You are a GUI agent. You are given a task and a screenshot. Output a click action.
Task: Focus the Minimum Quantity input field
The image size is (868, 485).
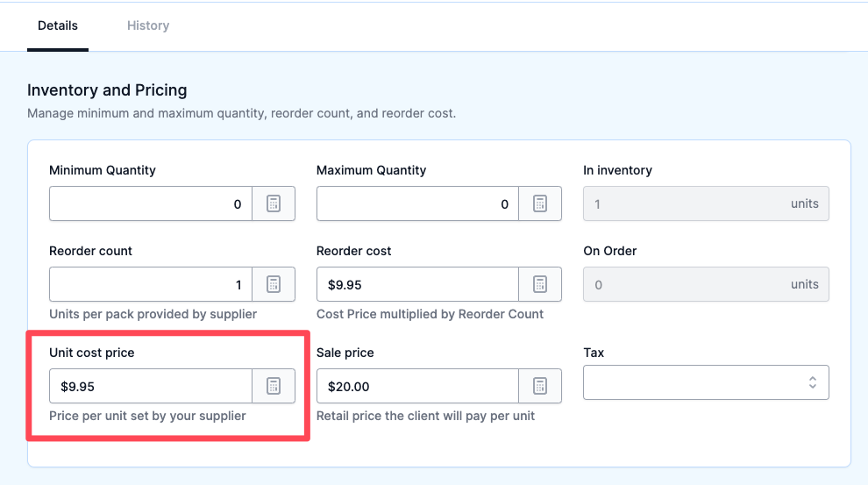[151, 203]
